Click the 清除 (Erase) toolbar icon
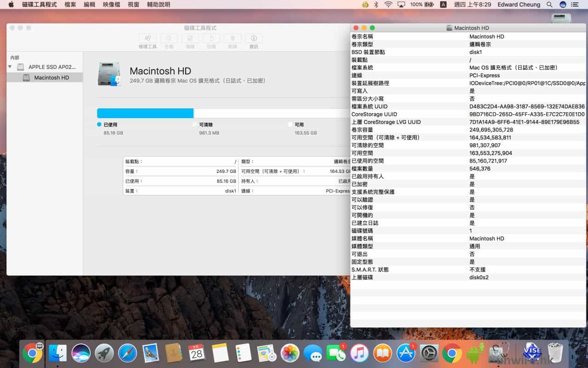Image resolution: width=588 pixels, height=368 pixels. pyautogui.click(x=190, y=39)
